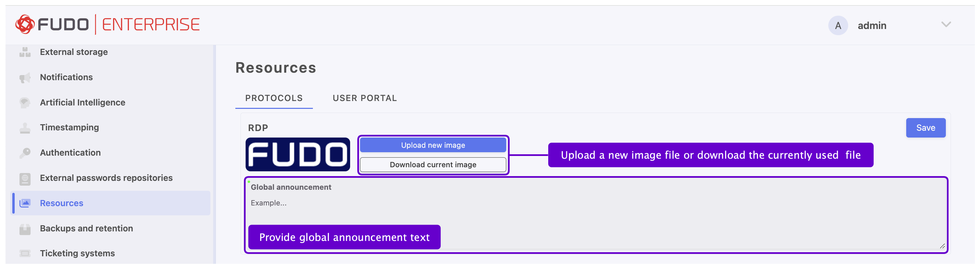
Task: Expand the admin account dropdown chevron
Action: 946,25
